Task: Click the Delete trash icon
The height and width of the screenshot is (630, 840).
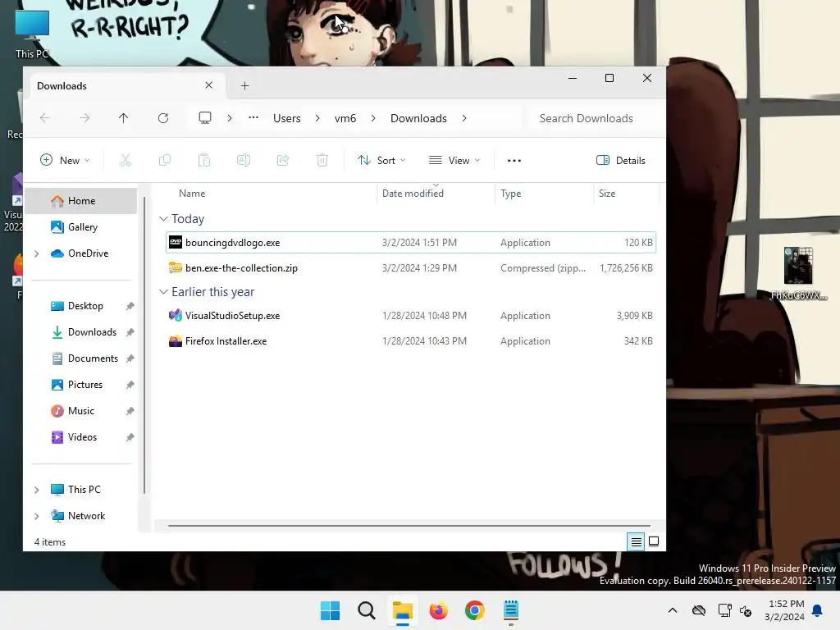Action: [x=322, y=160]
